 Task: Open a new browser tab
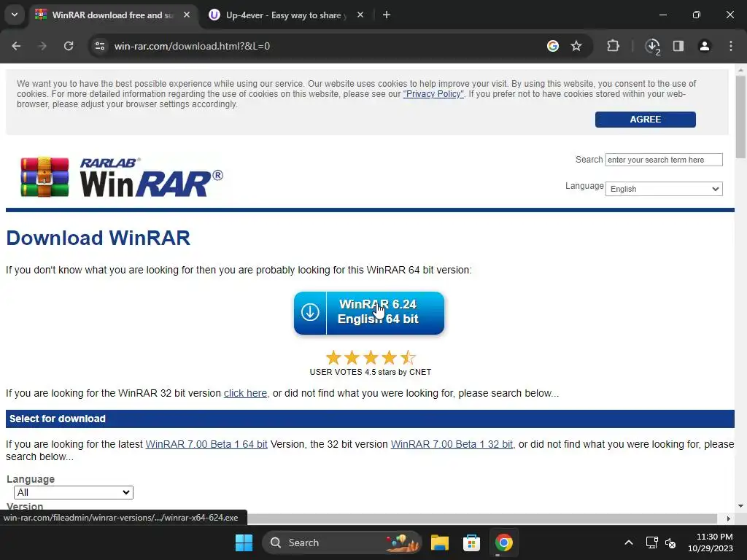[387, 15]
